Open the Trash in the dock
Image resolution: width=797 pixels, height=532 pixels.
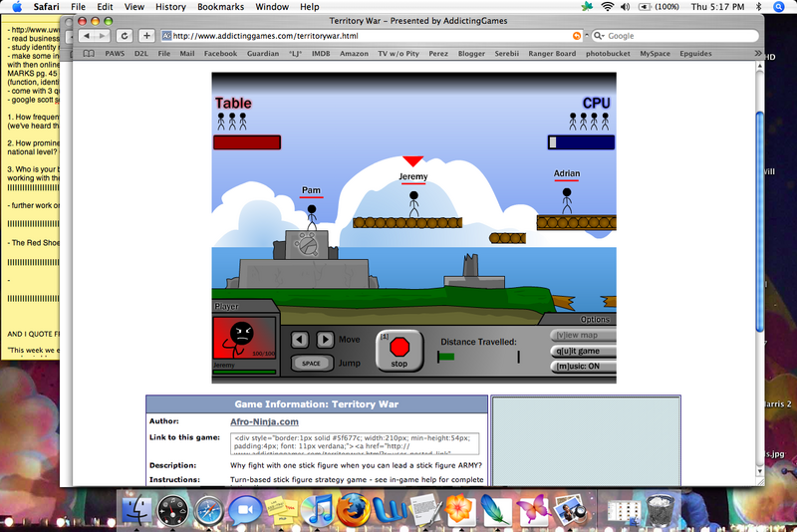pos(660,510)
